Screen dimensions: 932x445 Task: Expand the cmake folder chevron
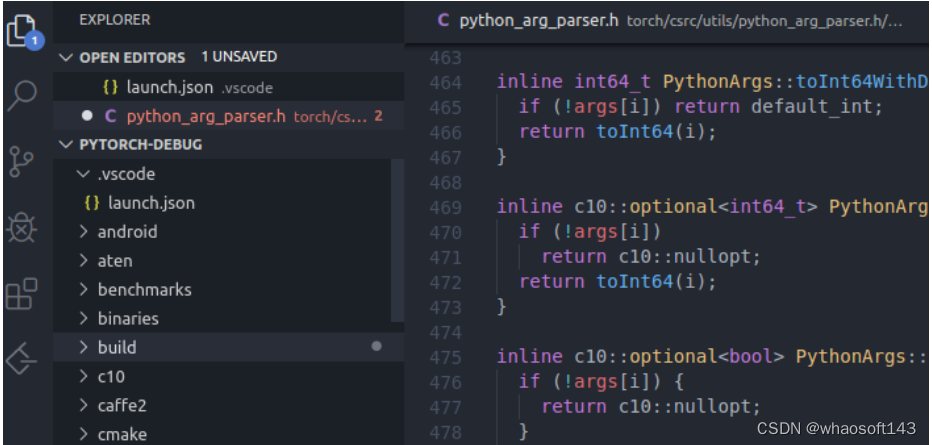(x=84, y=434)
